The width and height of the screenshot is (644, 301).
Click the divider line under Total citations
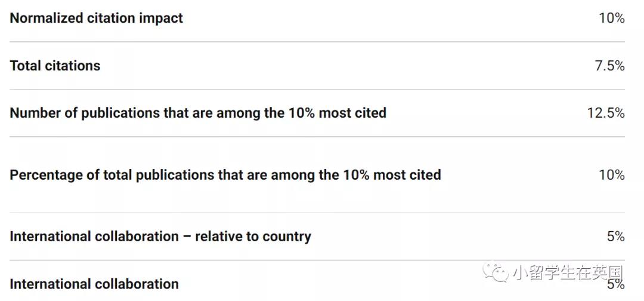click(x=317, y=89)
